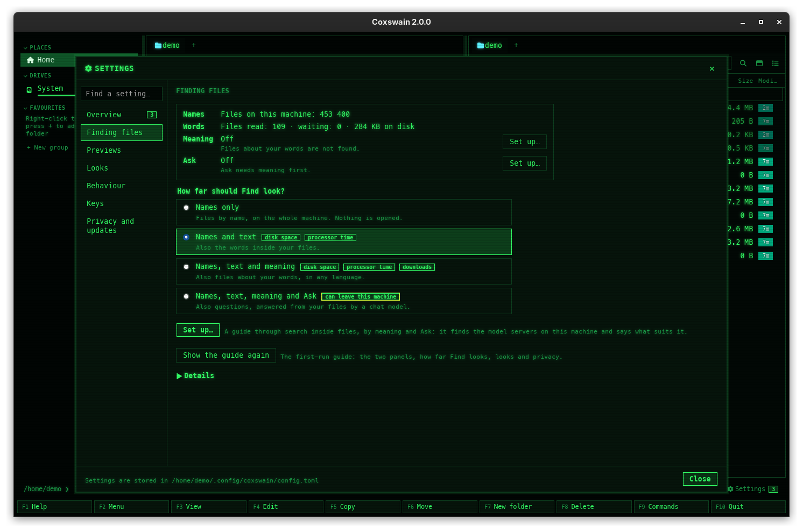
Task: Collapse the Favourites section
Action: pyautogui.click(x=44, y=108)
